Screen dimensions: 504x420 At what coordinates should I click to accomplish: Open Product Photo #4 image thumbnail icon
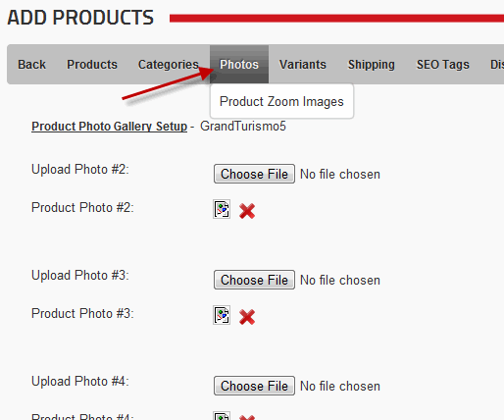[x=222, y=416]
